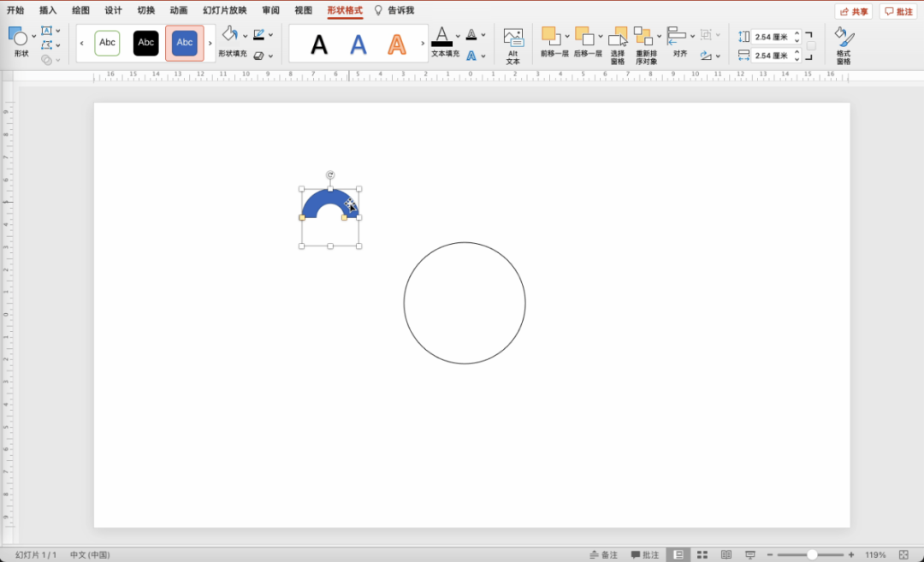Expand the text outline dropdown arrow

tap(483, 35)
